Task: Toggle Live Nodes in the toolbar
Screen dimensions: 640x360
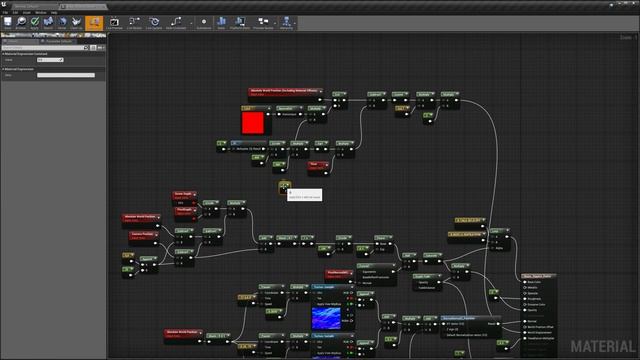Action: 134,23
